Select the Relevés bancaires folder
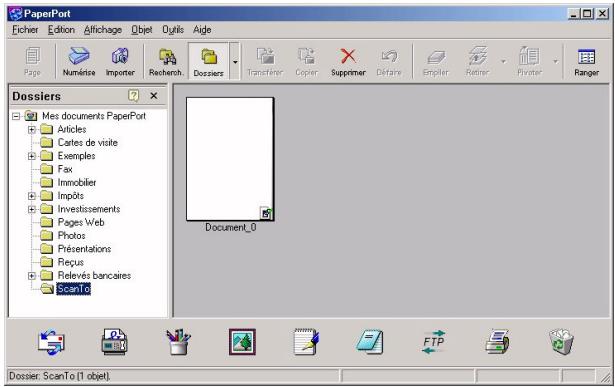The width and height of the screenshot is (615, 387). coord(94,276)
